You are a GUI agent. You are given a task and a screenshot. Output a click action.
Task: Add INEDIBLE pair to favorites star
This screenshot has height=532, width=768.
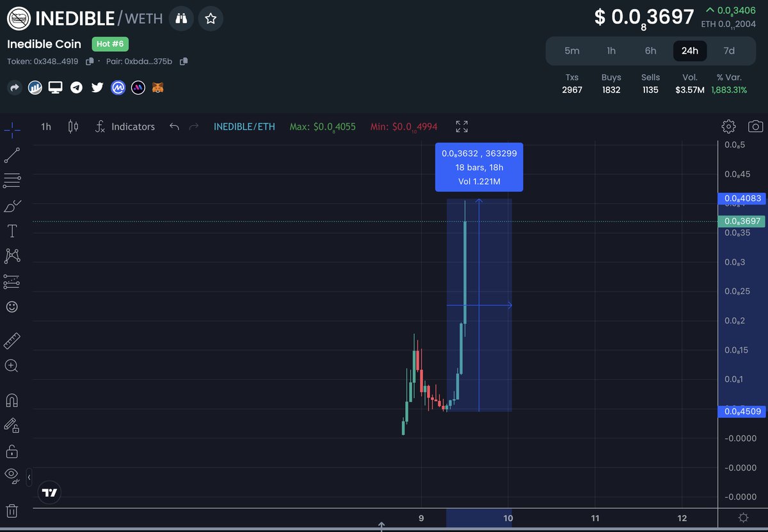click(211, 19)
